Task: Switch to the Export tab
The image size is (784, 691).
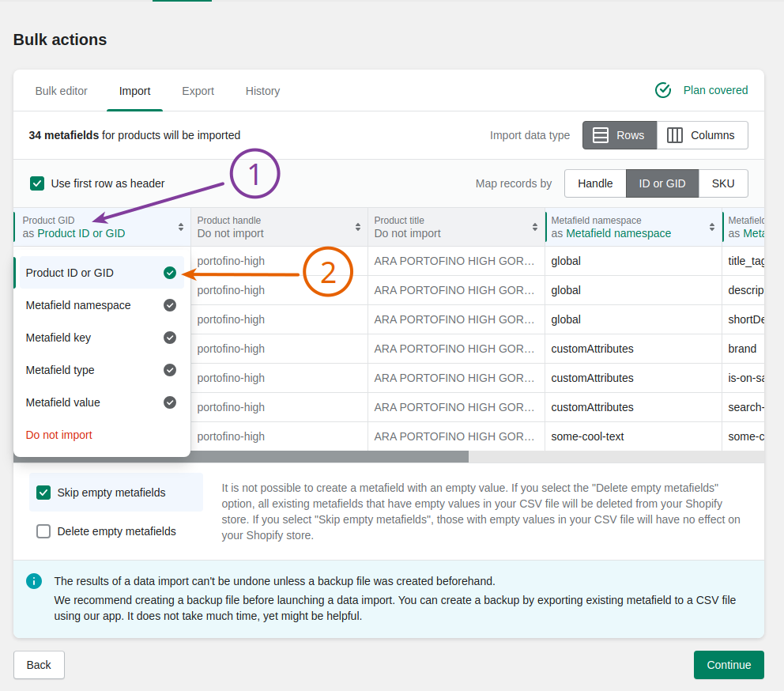Action: tap(198, 91)
